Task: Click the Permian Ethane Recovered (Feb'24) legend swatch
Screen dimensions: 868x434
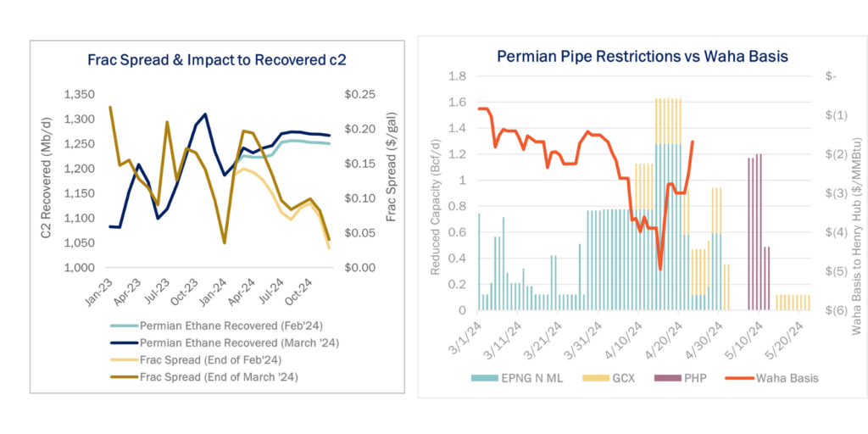Action: [124, 326]
